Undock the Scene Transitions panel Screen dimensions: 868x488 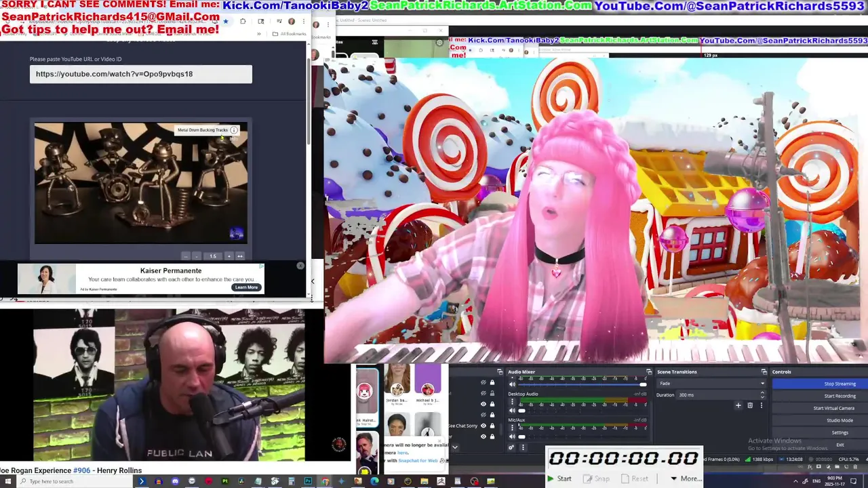pyautogui.click(x=764, y=371)
